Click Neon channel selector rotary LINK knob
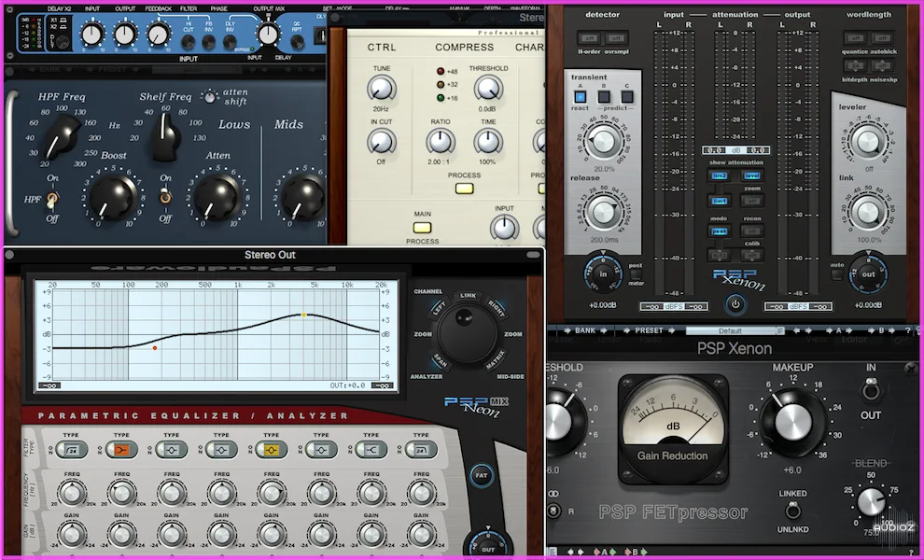Image resolution: width=924 pixels, height=560 pixels. 467,333
